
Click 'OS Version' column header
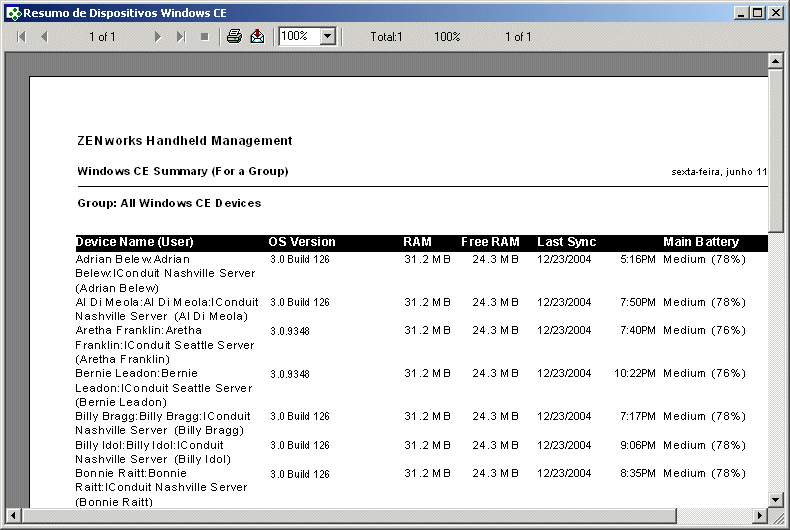[302, 242]
